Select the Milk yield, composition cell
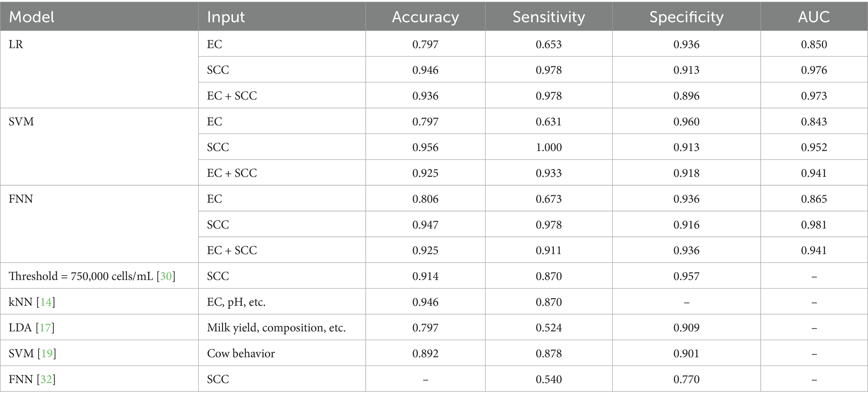The width and height of the screenshot is (868, 399). point(276,328)
